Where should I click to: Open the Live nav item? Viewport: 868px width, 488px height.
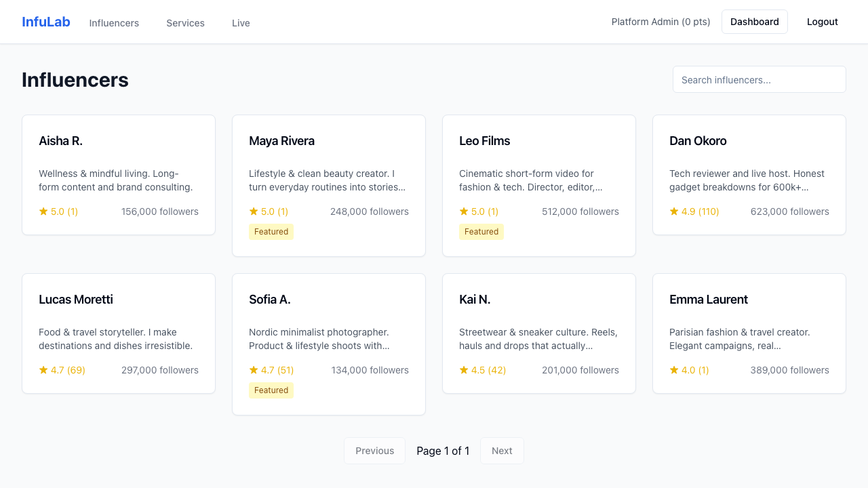click(x=241, y=23)
